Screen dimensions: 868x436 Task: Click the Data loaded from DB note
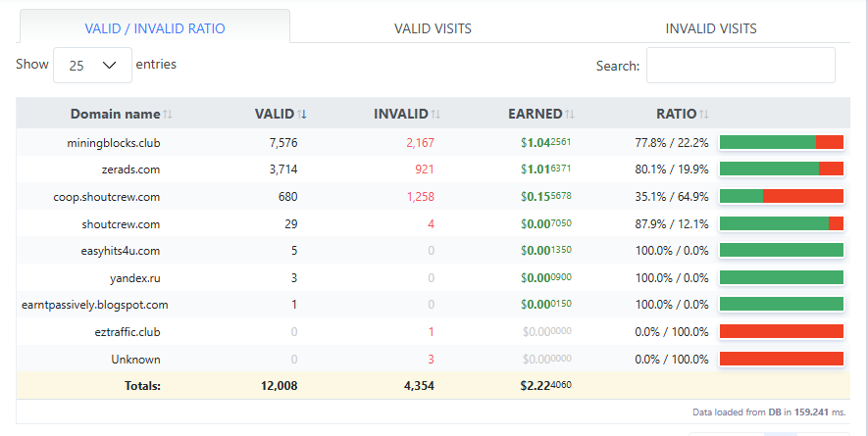pyautogui.click(x=769, y=412)
